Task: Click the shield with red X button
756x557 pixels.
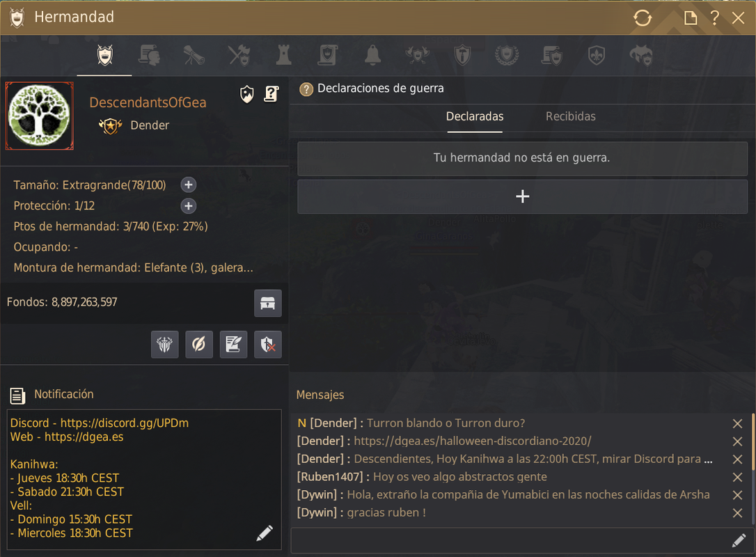Action: 267,345
